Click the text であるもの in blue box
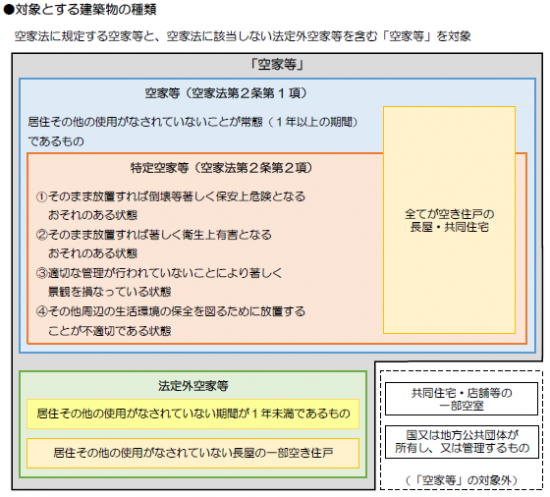This screenshot has width=550, height=497. [56, 141]
